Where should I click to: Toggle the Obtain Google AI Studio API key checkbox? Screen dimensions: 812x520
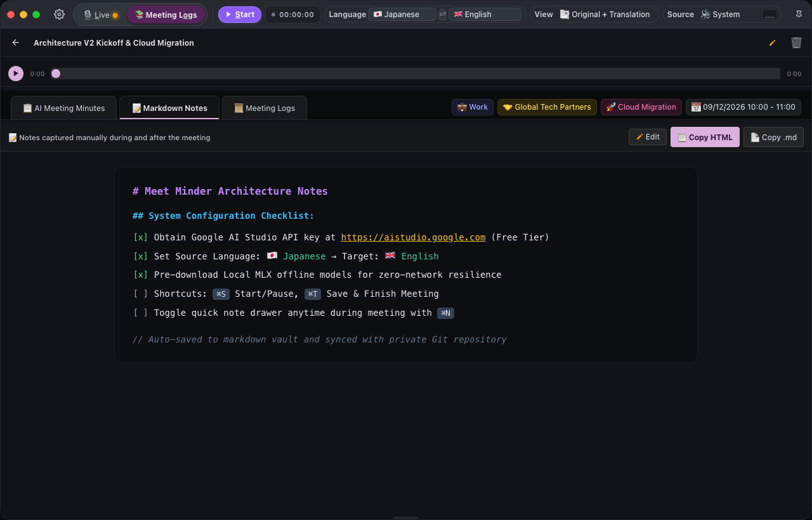[140, 237]
